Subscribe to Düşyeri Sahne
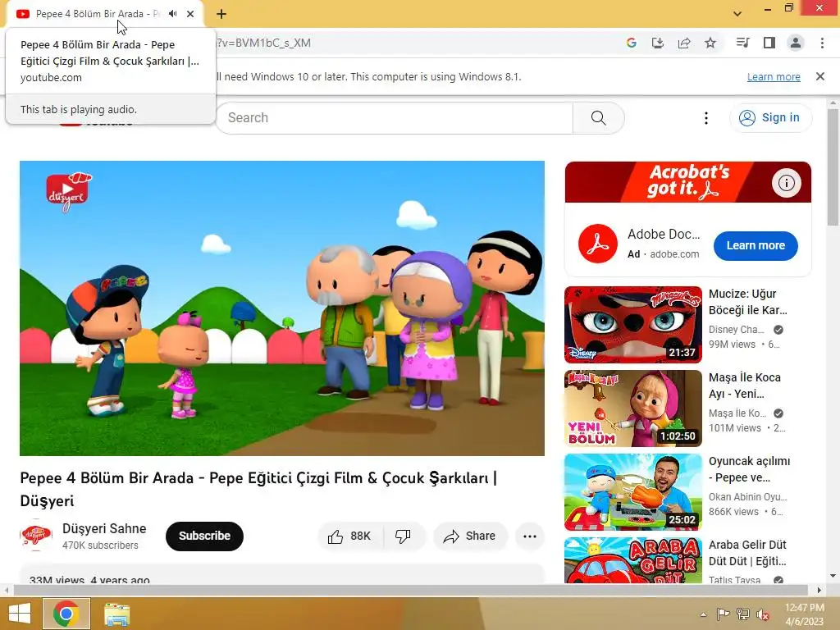840x630 pixels. point(204,536)
